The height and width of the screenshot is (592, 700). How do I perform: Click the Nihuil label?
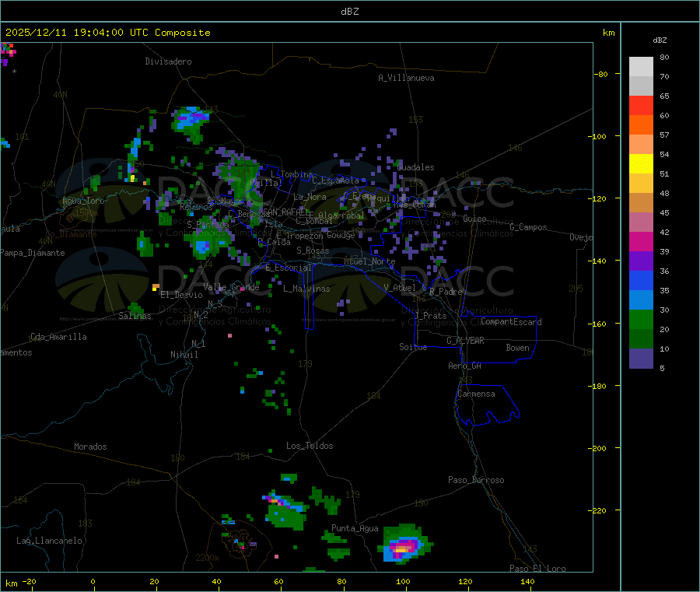tap(184, 355)
